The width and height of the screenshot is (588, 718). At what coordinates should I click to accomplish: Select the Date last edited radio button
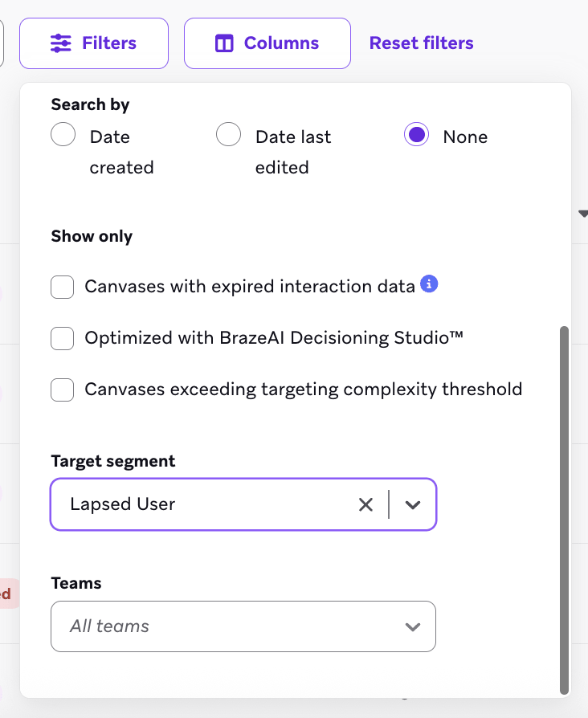228,134
